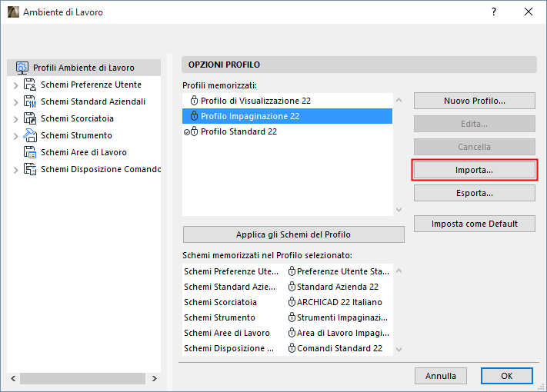Expand the Schemi Preferenze Utente tree node
The width and height of the screenshot is (547, 392).
coord(15,85)
